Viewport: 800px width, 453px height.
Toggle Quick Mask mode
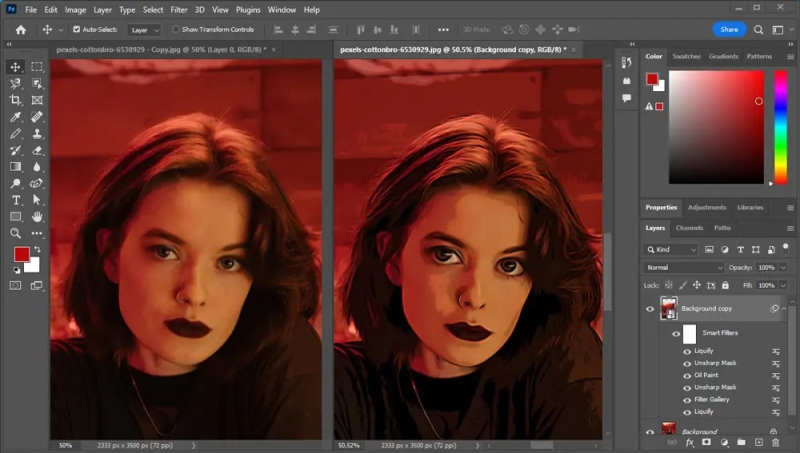[15, 286]
